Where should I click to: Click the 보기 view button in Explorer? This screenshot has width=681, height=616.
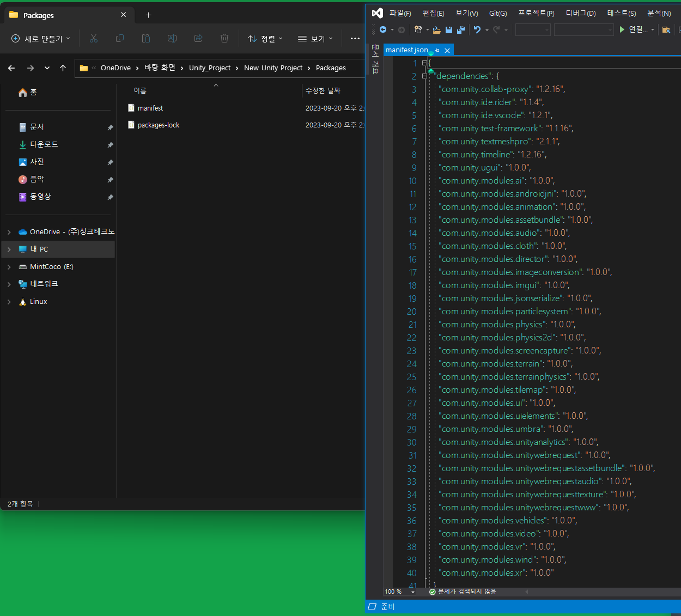[x=315, y=39]
